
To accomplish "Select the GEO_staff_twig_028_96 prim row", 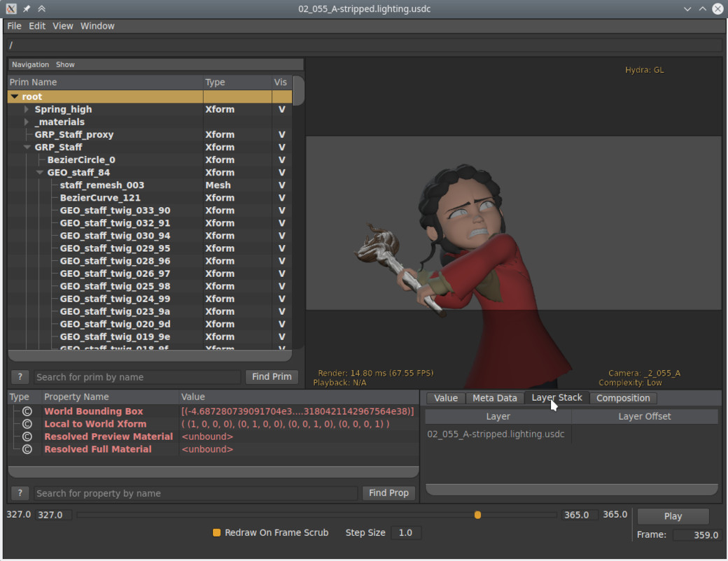I will (150, 261).
